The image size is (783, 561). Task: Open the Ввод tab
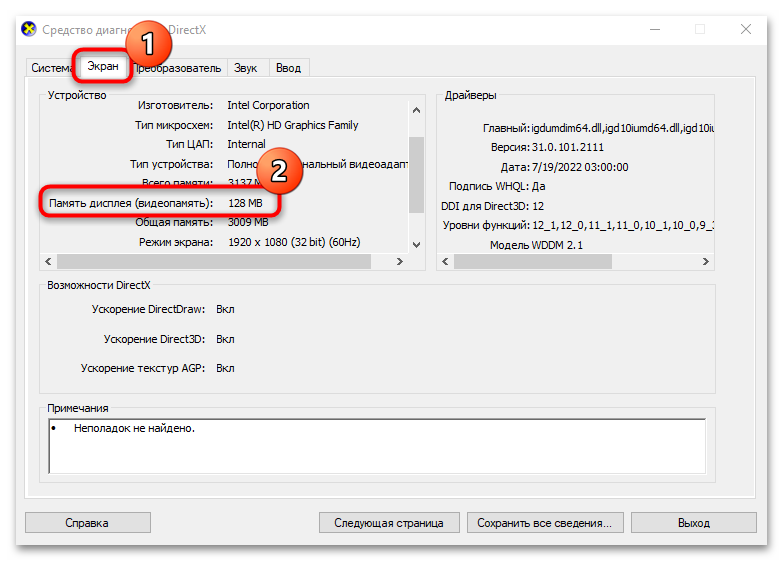288,68
